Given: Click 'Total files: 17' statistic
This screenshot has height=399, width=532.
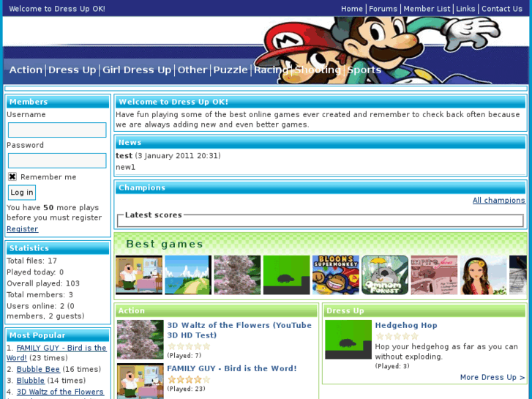Looking at the screenshot, I should [x=32, y=261].
